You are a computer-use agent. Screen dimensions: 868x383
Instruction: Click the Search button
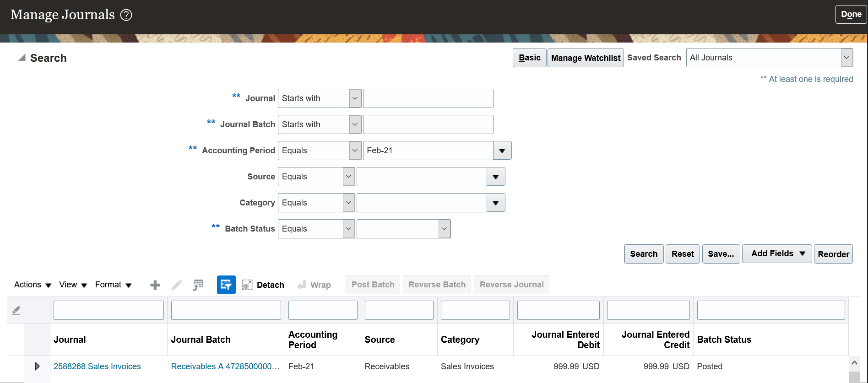[x=644, y=254]
